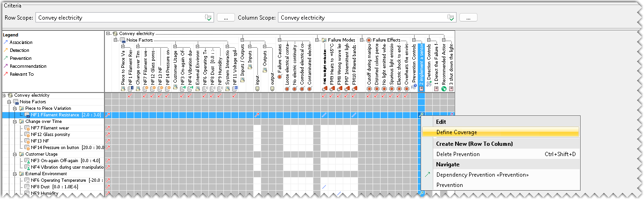Select the last Prevention entry under Navigate
644x200 pixels.
(500, 185)
